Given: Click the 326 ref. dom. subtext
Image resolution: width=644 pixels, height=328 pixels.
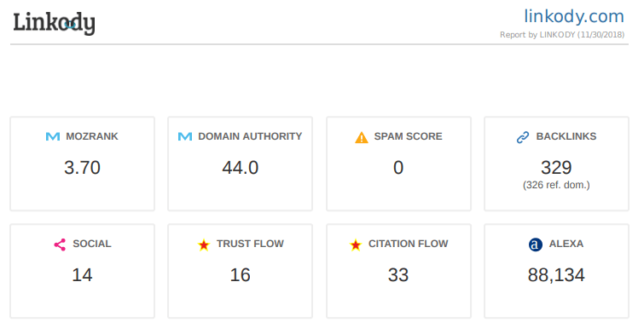Looking at the screenshot, I should point(556,186).
